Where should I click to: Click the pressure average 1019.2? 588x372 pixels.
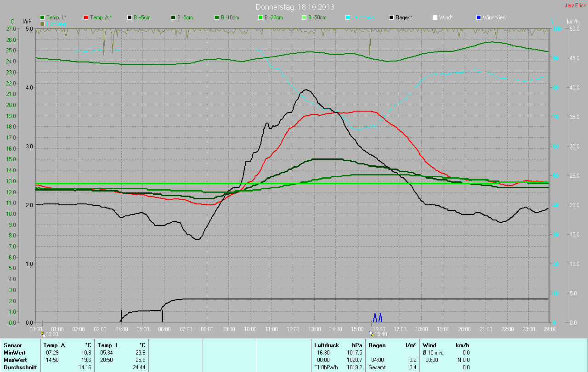click(355, 367)
